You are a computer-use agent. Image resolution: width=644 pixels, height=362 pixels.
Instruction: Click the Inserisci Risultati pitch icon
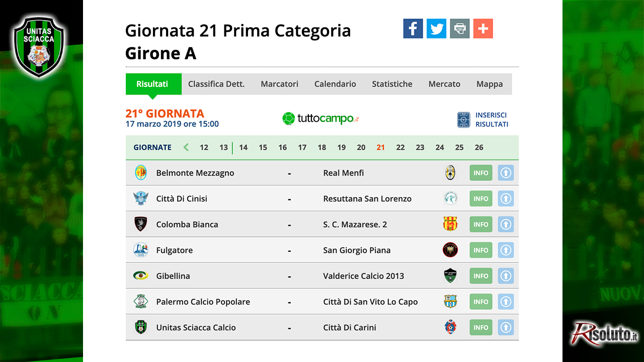[x=463, y=120]
